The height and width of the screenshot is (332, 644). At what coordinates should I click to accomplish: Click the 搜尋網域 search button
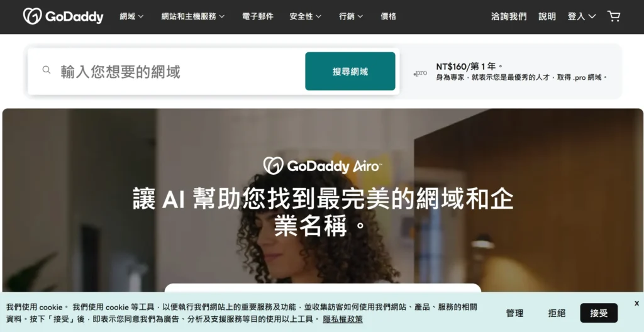tap(350, 71)
